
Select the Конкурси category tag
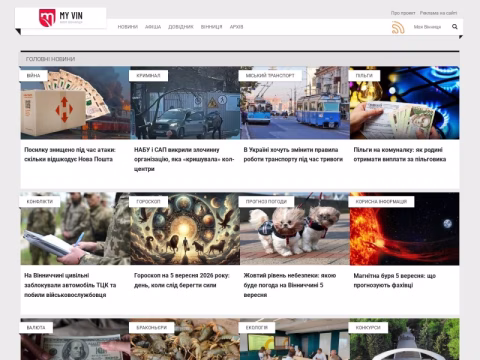pyautogui.click(x=368, y=327)
